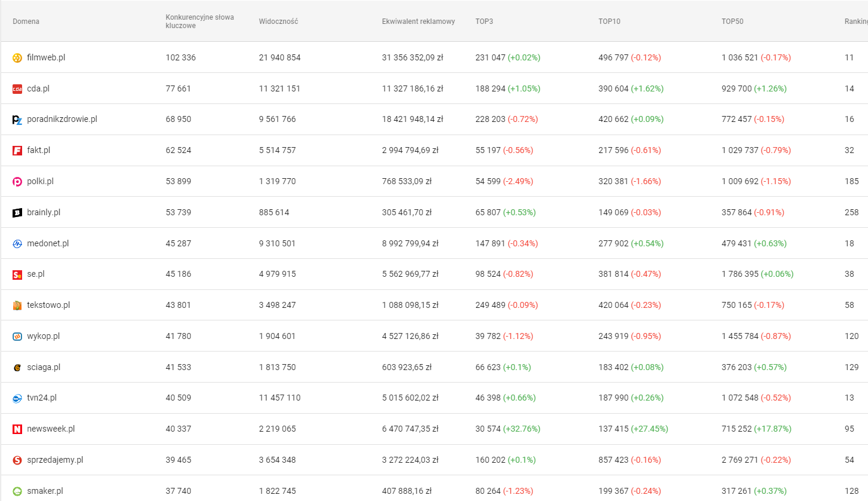Click filmweb.pl keyword count 102 336
The width and height of the screenshot is (868, 501).
point(181,57)
